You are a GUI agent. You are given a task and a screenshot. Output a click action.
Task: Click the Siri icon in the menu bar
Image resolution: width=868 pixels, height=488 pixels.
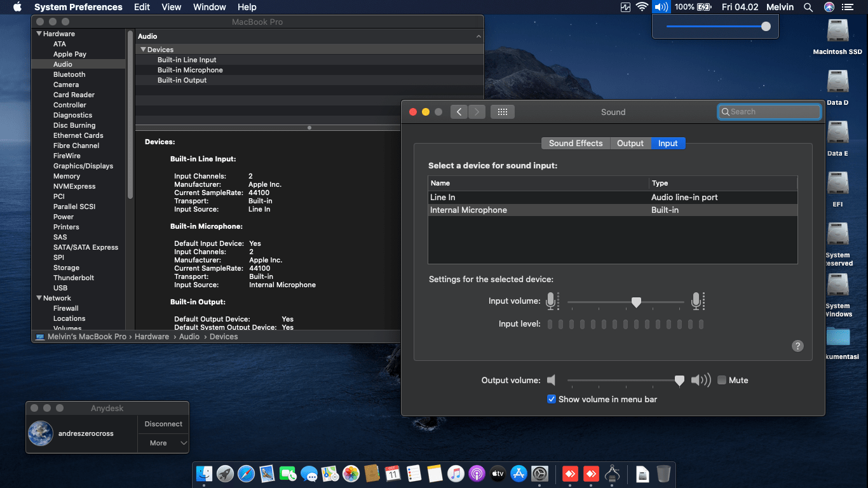[829, 7]
